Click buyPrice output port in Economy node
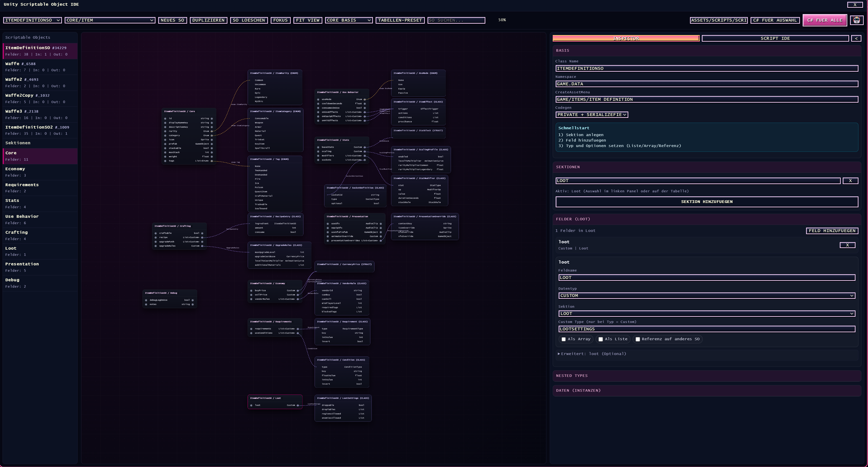The image size is (868, 467). (x=298, y=290)
